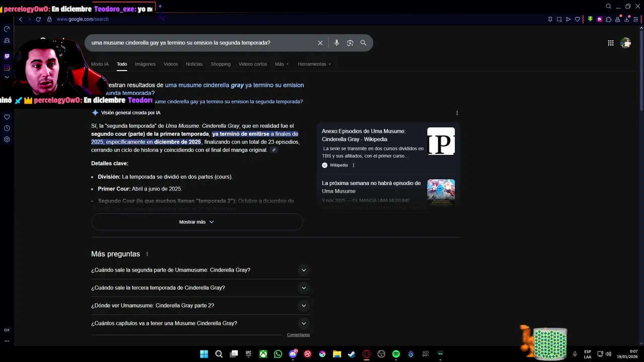Click the site security lock icon
Image resolution: width=644 pixels, height=362 pixels.
click(49, 19)
